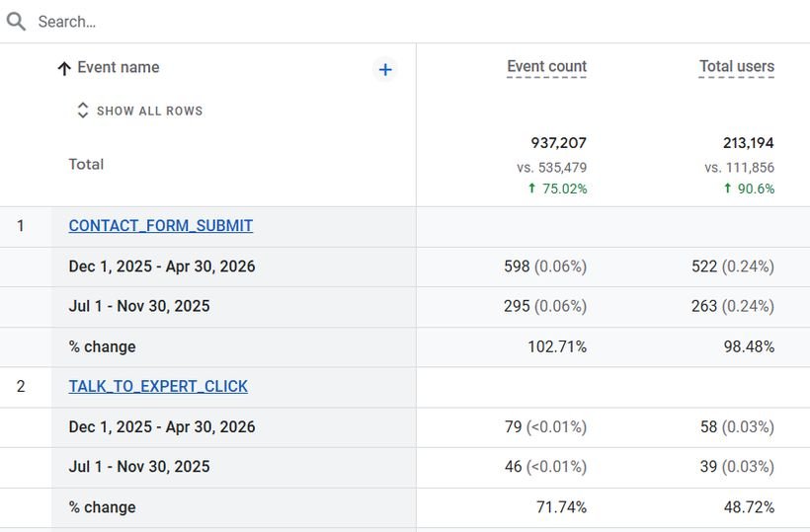
Task: Sort by the Total users column header
Action: pos(736,67)
